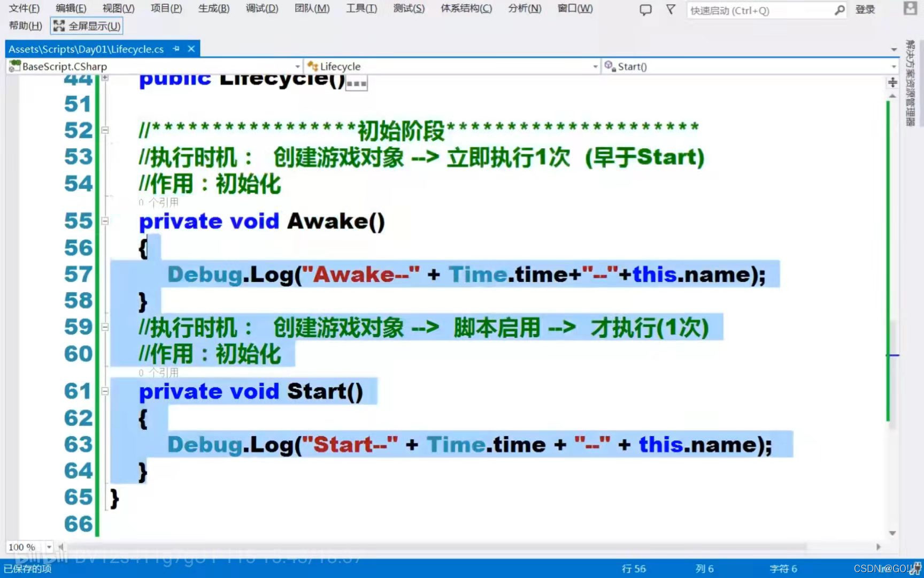The height and width of the screenshot is (578, 924).
Task: Expand the collapsed Lifecycle() constructor region
Action: coord(105,78)
